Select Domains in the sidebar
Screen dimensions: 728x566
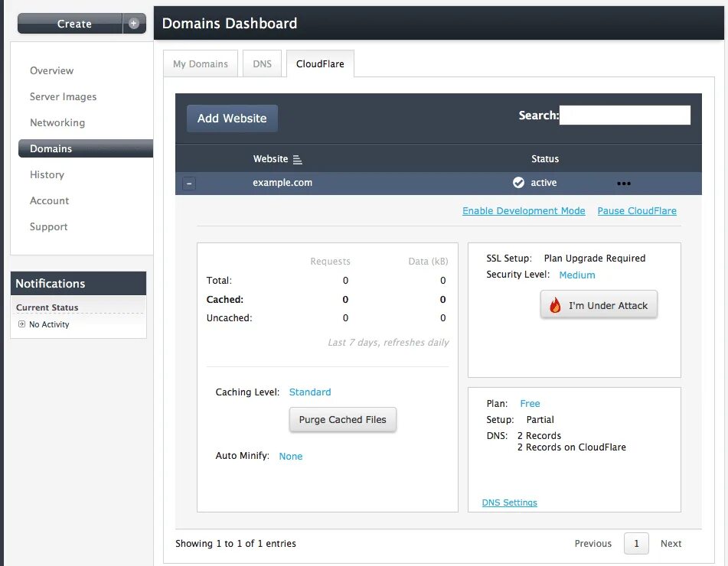tap(86, 148)
